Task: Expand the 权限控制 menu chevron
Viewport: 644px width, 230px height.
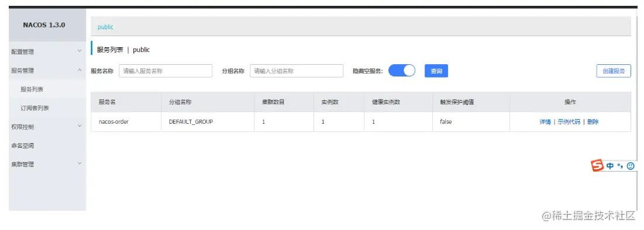Action: (80, 126)
